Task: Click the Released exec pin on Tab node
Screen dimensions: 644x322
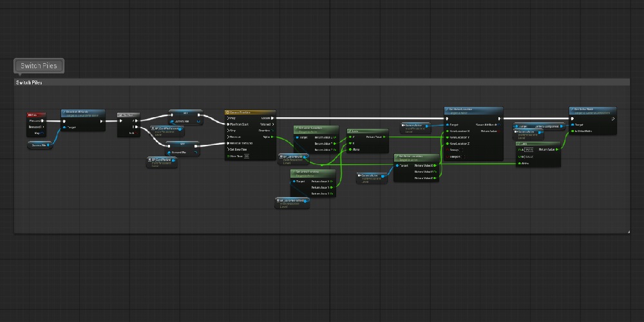Action: pyautogui.click(x=43, y=127)
